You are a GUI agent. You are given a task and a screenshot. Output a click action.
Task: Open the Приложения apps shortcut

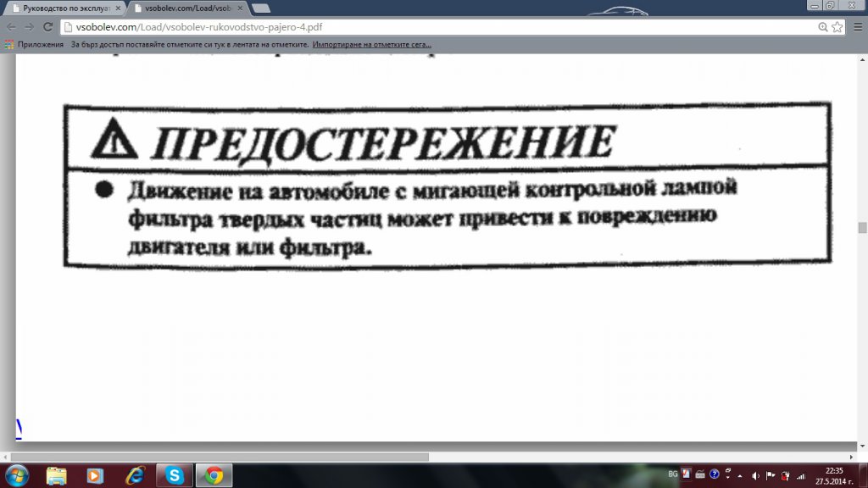click(34, 45)
